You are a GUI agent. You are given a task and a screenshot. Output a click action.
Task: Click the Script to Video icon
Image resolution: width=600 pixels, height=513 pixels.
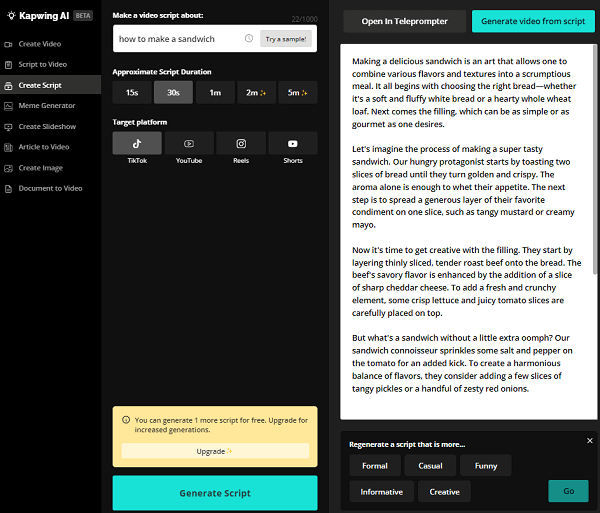point(8,65)
